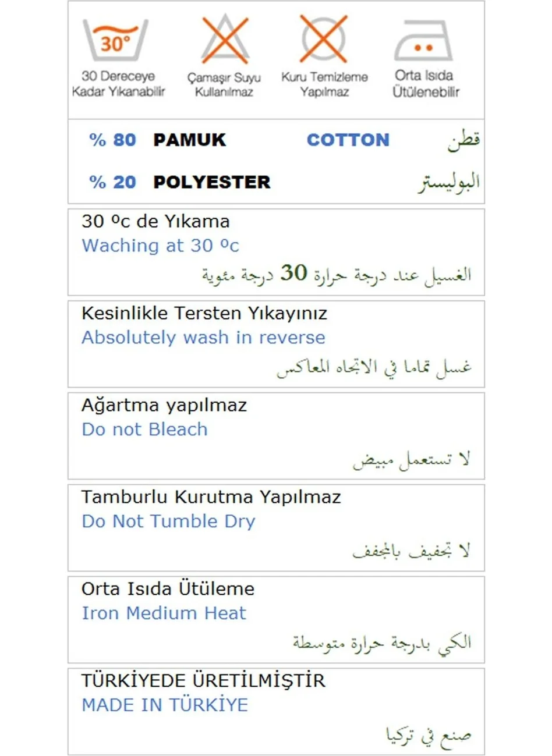Image resolution: width=552 pixels, height=756 pixels.
Task: Click the blue COTTON label
Action: [x=348, y=140]
